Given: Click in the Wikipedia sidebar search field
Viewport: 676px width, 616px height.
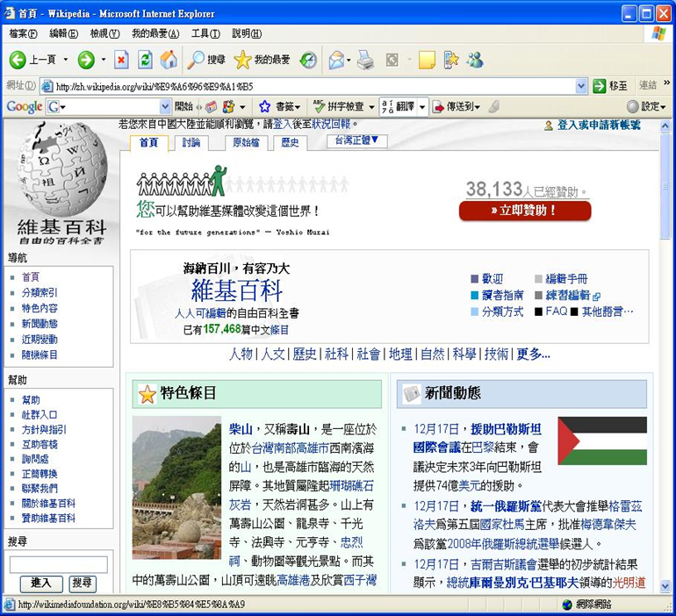Looking at the screenshot, I should [59, 565].
